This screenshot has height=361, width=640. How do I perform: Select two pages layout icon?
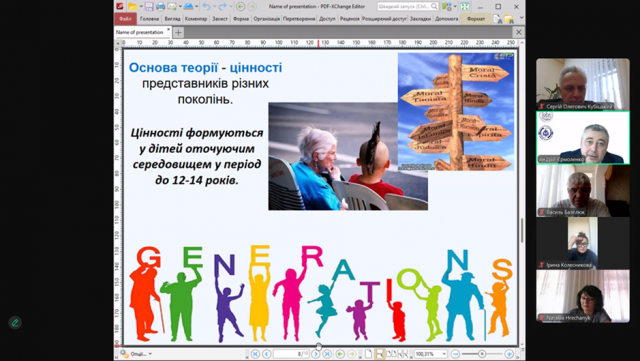(391, 354)
